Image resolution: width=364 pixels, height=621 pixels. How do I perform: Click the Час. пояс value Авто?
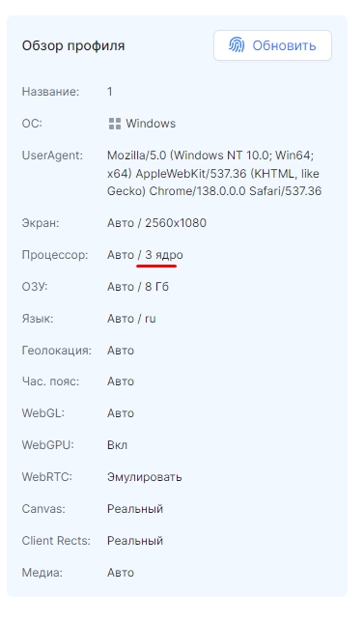(121, 381)
